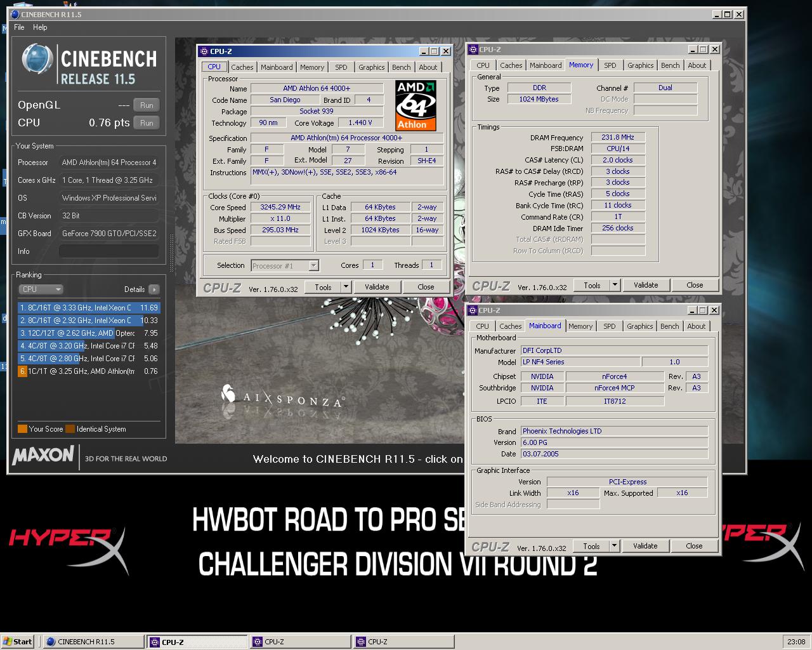Click the Details arrow icon in Ranking
Screen dimensions: 812x650
154,289
